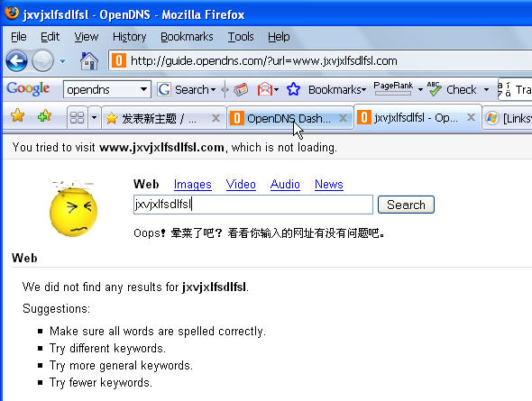This screenshot has height=401, width=532.
Task: Click 'Make sure all words are spelled correctly.'
Action: pos(158,332)
